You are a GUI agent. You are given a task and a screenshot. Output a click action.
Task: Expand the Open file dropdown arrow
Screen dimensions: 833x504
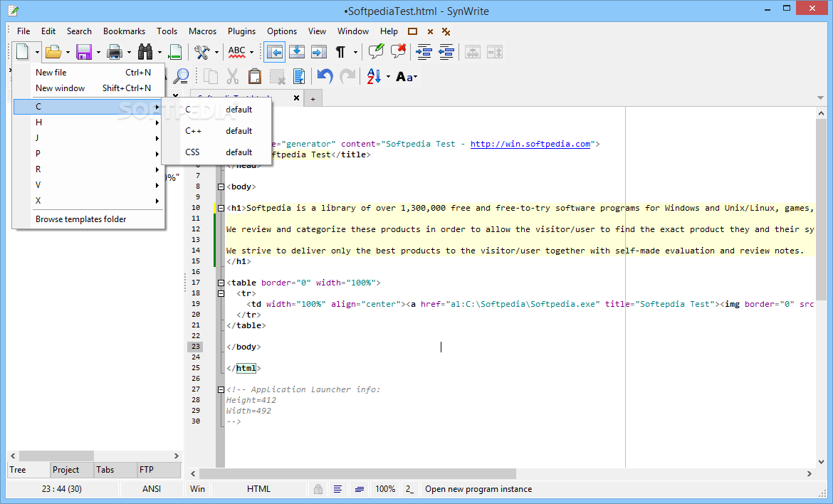[x=68, y=52]
